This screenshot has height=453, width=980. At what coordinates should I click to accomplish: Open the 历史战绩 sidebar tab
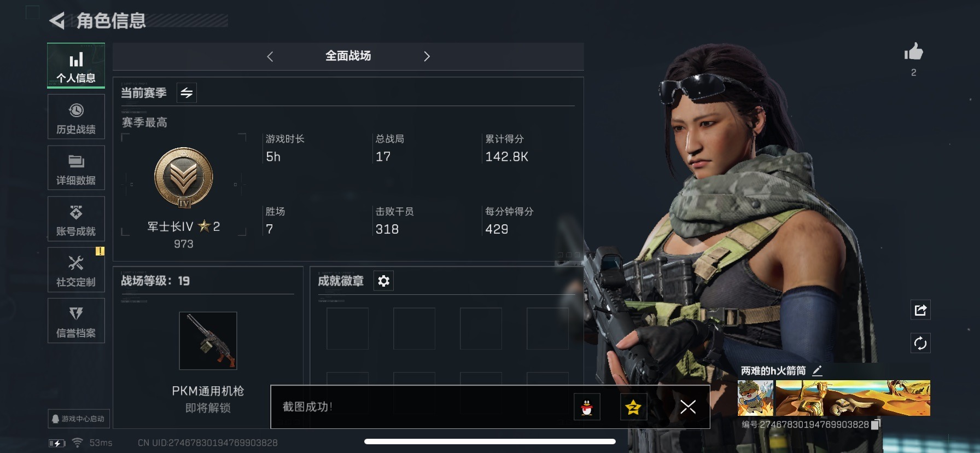tap(76, 117)
